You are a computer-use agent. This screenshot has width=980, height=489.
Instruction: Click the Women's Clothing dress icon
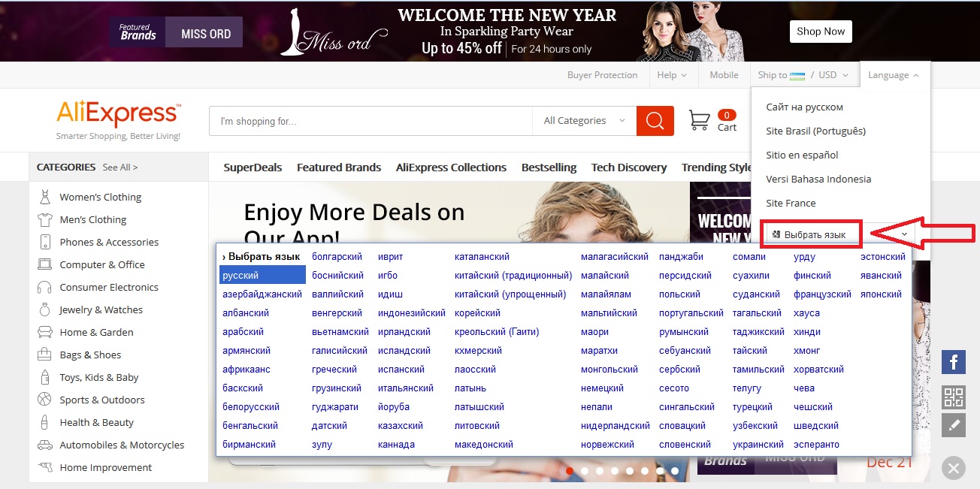(45, 197)
